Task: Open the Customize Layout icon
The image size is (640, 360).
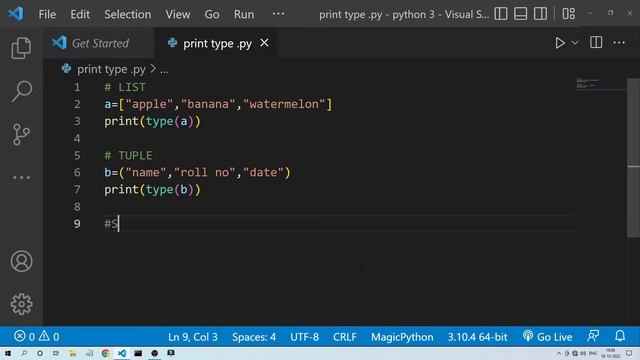Action: [569, 14]
